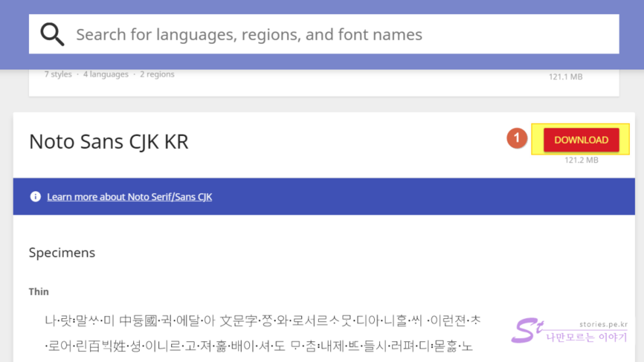Viewport: 644px width, 362px height.
Task: Click the 2 regions text
Action: 157,75
